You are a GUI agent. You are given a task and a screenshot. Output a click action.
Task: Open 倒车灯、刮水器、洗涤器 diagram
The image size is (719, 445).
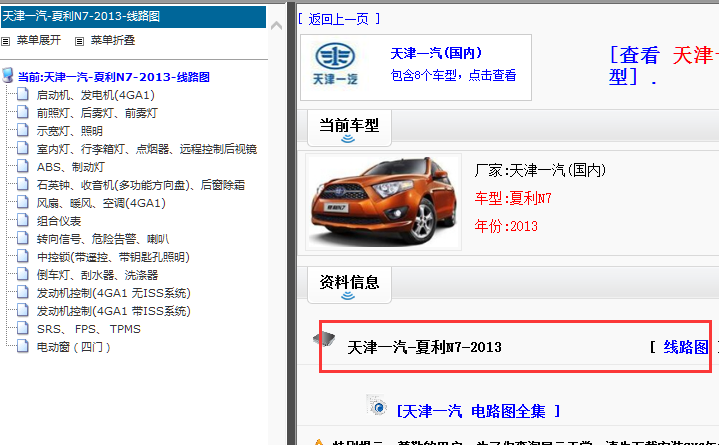click(97, 275)
